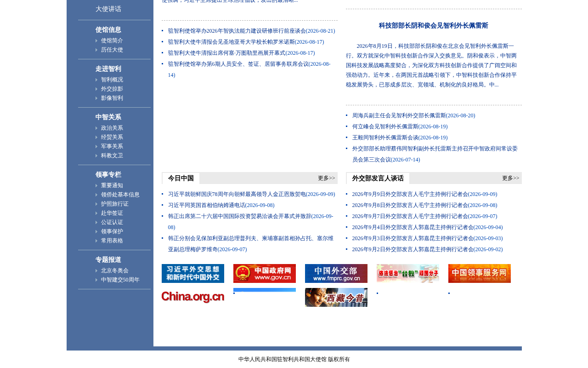Click the 依法惩治台独顽固分子 banner
The image size is (588, 368).
pos(408,273)
